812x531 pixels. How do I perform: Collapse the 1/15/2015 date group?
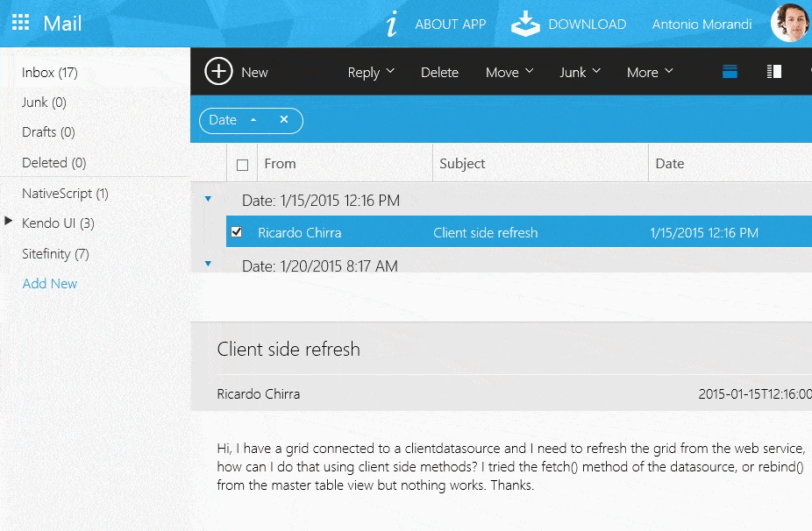pyautogui.click(x=208, y=199)
